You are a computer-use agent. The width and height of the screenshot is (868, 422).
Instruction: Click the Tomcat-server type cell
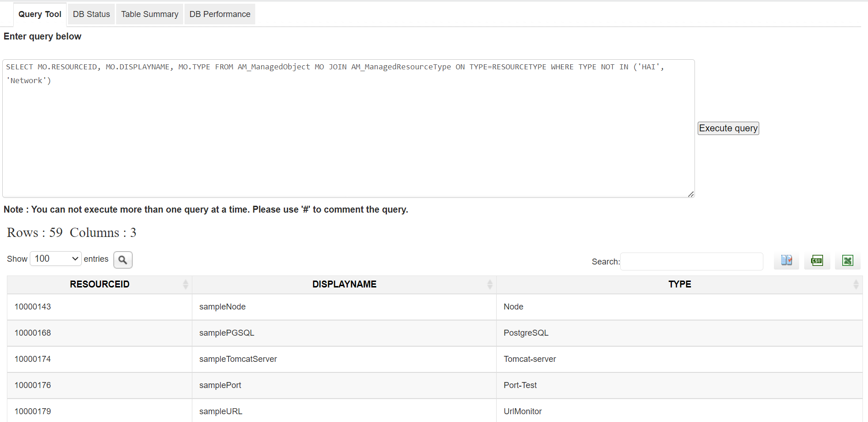(530, 359)
